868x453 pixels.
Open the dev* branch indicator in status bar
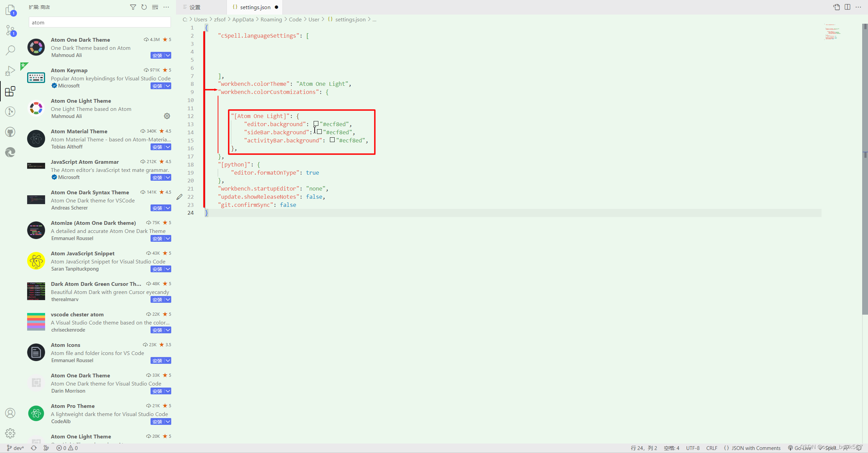(x=16, y=448)
